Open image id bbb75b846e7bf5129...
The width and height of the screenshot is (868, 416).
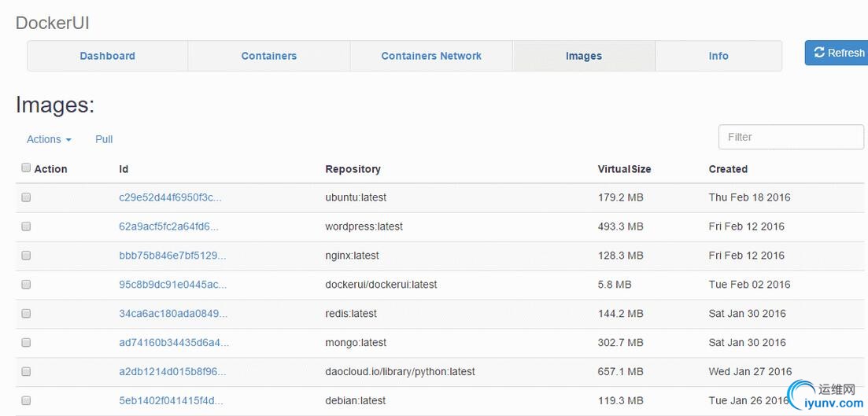[172, 256]
